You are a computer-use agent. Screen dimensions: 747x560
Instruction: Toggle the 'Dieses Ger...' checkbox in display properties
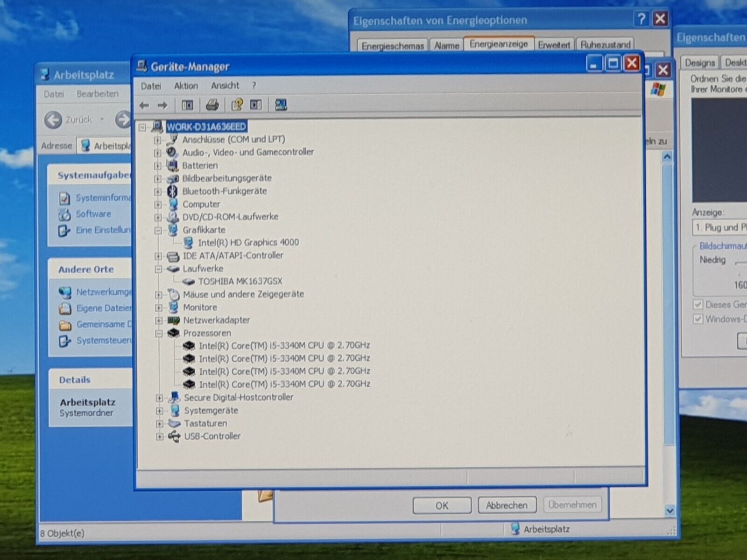click(698, 305)
